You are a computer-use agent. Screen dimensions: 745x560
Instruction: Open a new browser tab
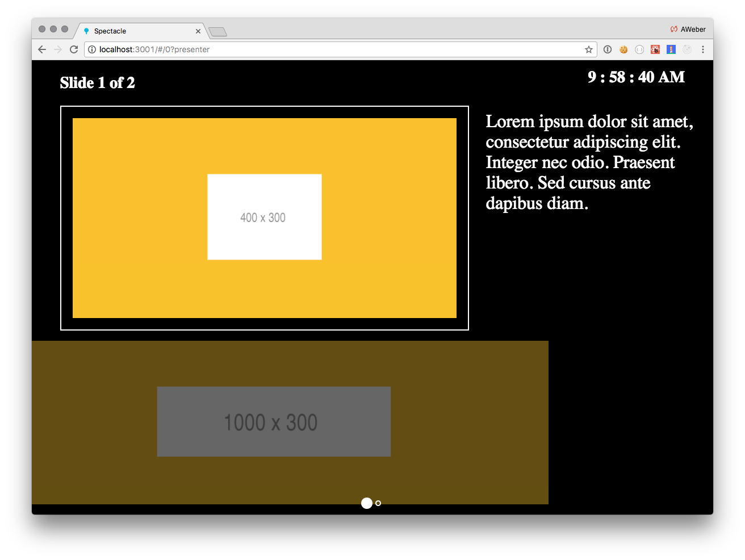pos(217,32)
